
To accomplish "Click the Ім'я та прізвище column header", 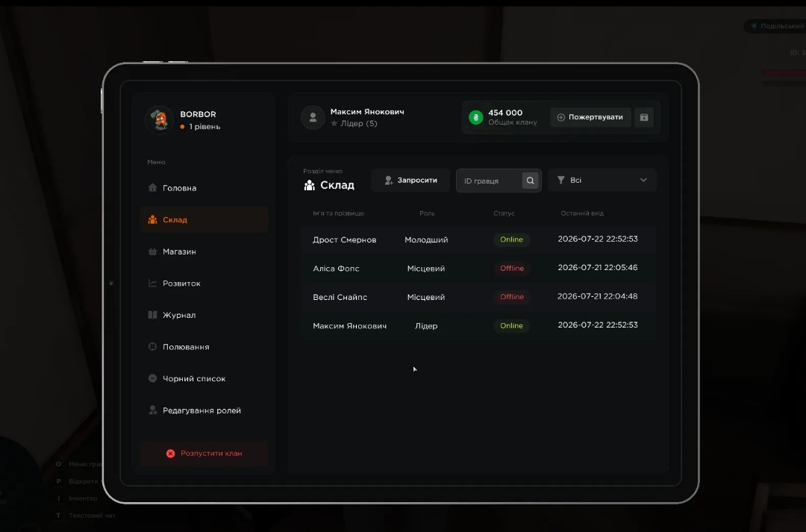I will tap(338, 213).
